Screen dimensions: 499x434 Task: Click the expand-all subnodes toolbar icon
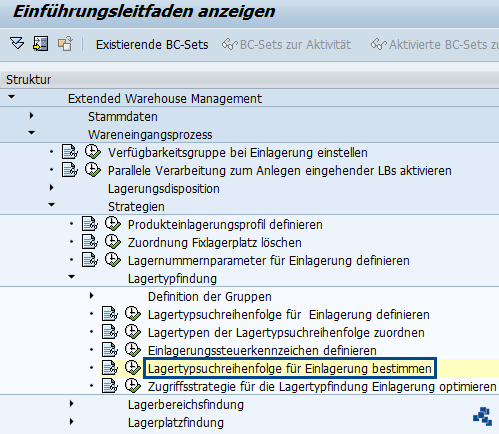pyautogui.click(x=17, y=44)
